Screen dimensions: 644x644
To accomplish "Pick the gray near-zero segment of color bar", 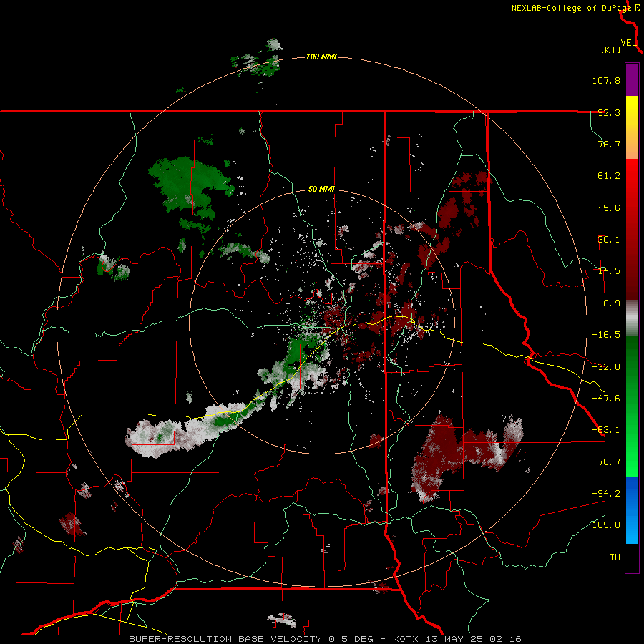I will 632,318.
